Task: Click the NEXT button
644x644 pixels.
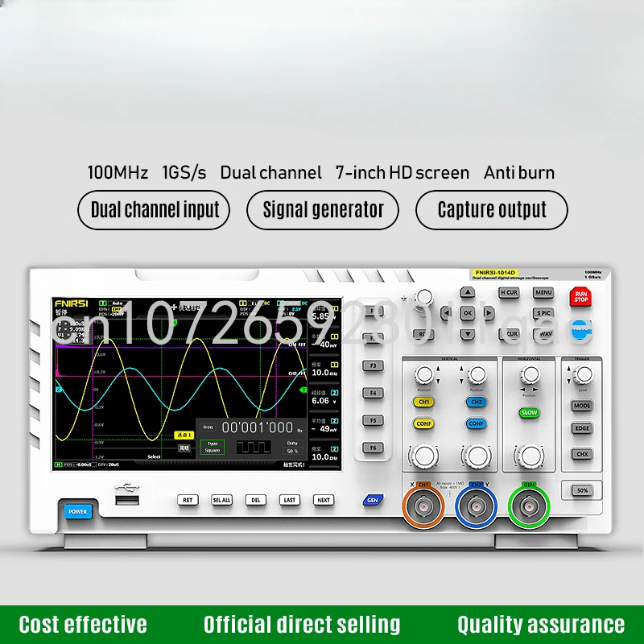Action: pos(324,500)
